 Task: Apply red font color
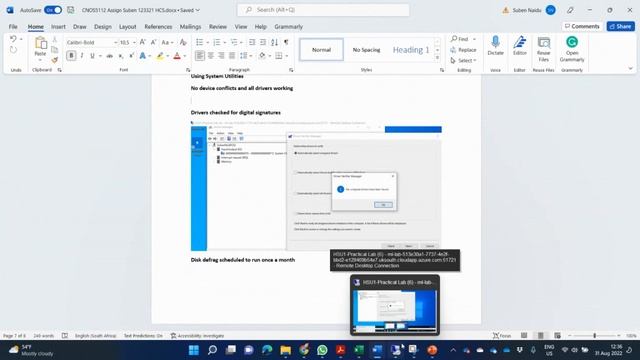coord(177,56)
